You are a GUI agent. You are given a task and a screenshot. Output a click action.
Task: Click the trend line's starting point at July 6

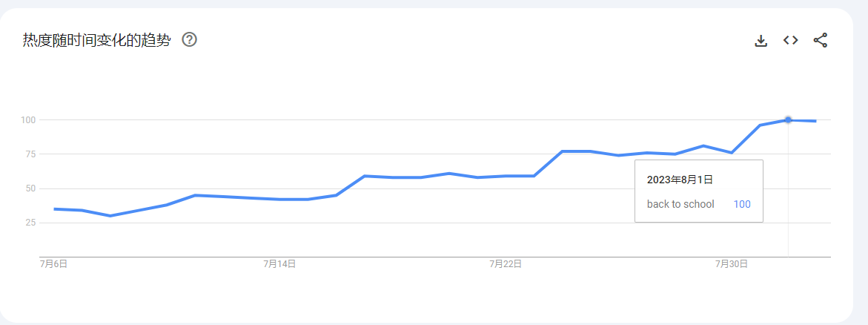click(x=54, y=209)
